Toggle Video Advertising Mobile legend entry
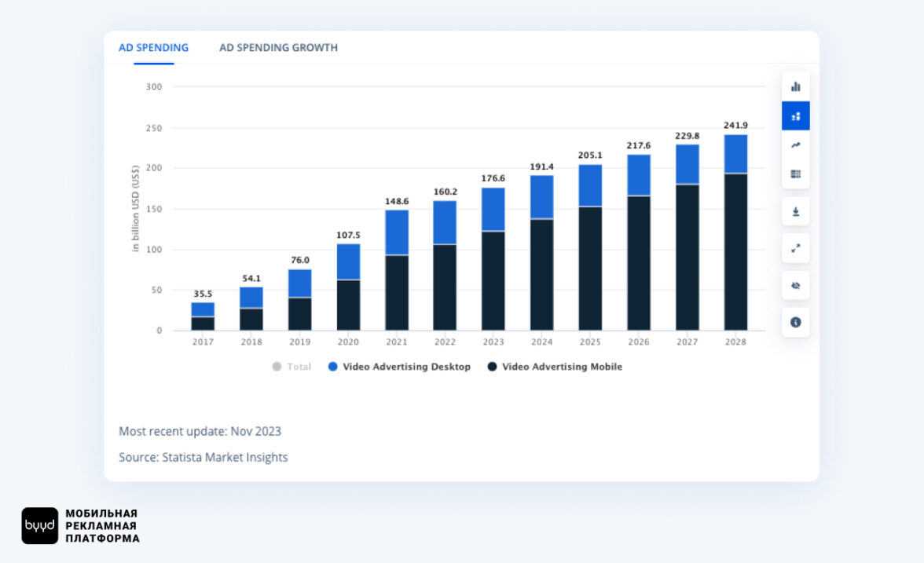The image size is (924, 563). 555,366
